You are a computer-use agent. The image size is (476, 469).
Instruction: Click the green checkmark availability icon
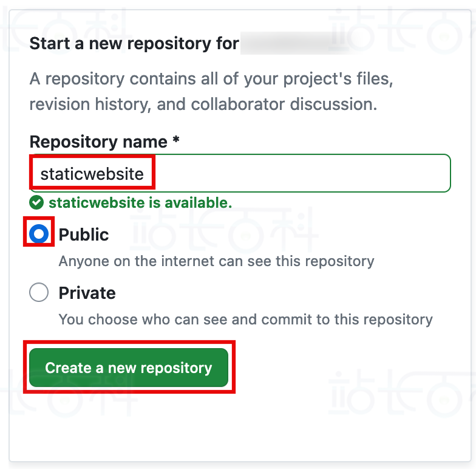(x=36, y=202)
